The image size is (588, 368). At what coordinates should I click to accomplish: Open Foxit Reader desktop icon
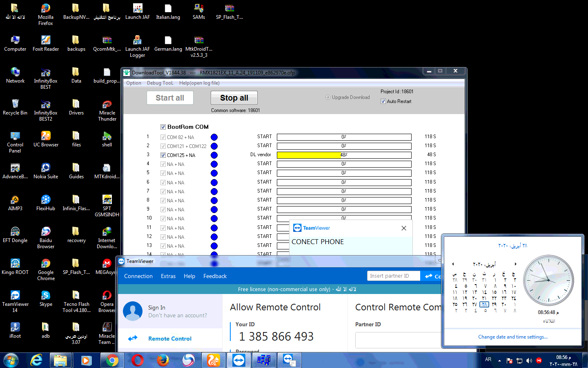click(x=46, y=43)
